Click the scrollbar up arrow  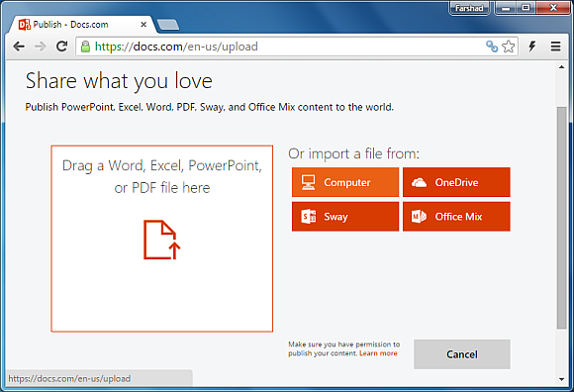pyautogui.click(x=561, y=67)
